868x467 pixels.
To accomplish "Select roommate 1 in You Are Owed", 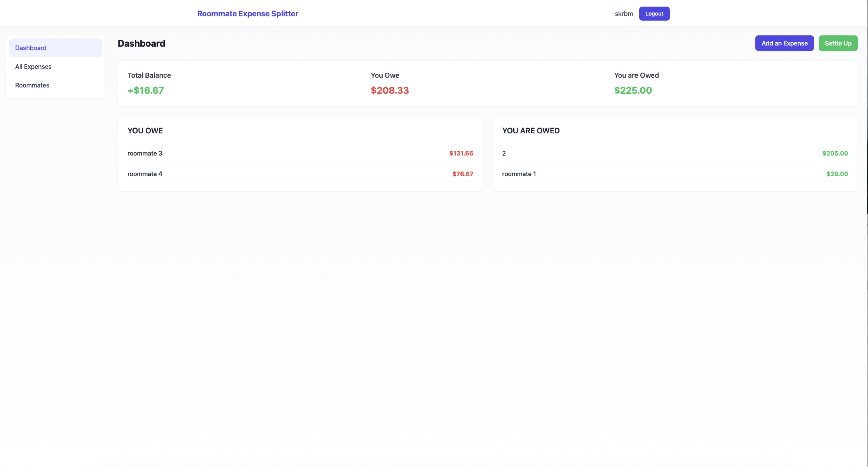I will [x=519, y=174].
